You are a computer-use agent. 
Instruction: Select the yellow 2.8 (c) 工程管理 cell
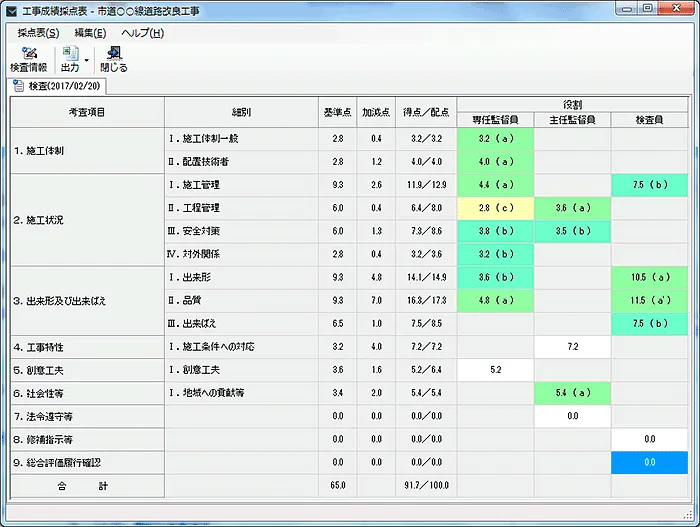[495, 208]
